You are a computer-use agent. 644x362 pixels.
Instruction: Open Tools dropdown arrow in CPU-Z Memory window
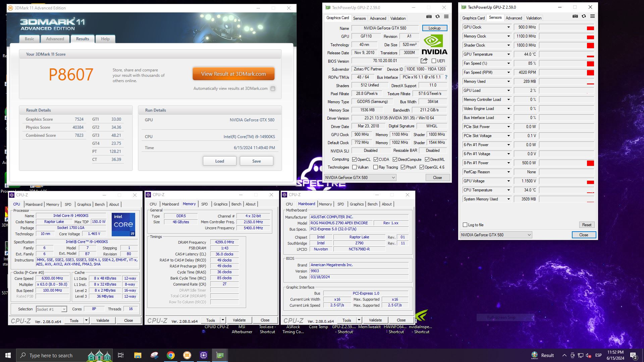point(223,320)
